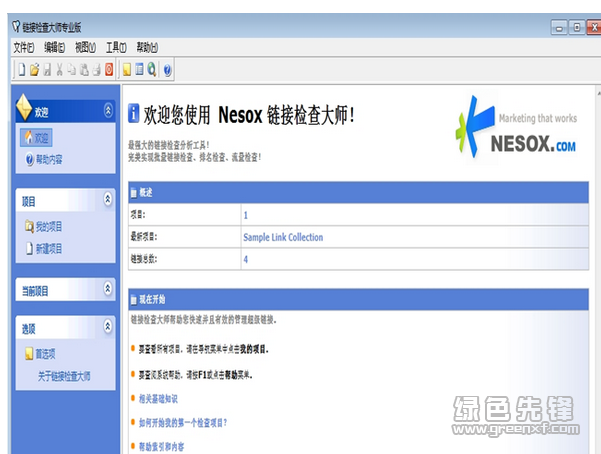Open the 相关基础知识 link

coord(158,399)
